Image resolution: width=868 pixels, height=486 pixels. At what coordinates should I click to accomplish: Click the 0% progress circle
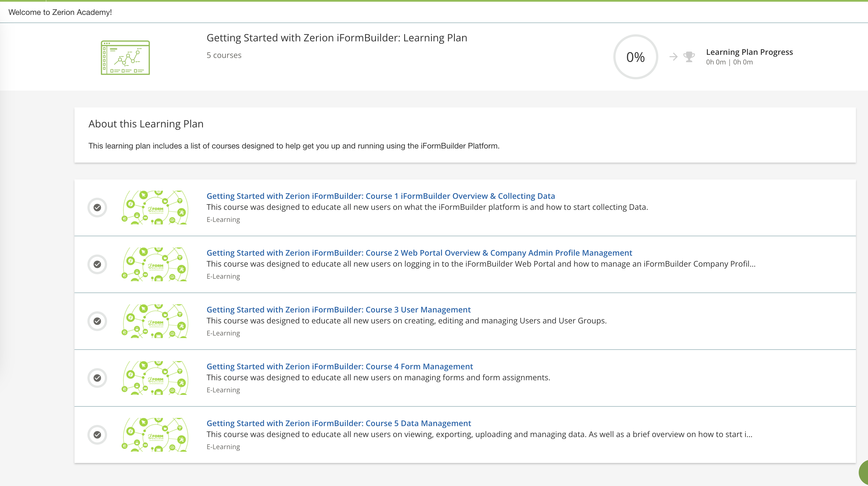[636, 57]
